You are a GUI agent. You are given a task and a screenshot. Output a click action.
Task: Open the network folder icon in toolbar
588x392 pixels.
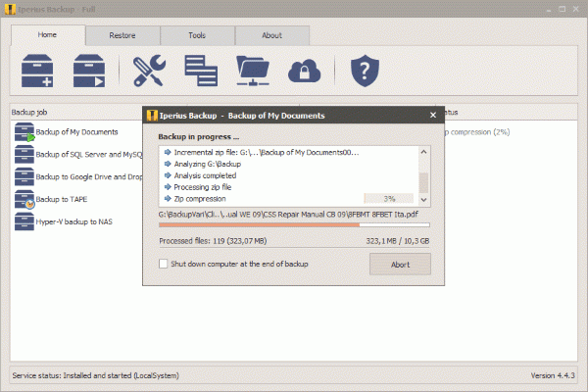252,71
